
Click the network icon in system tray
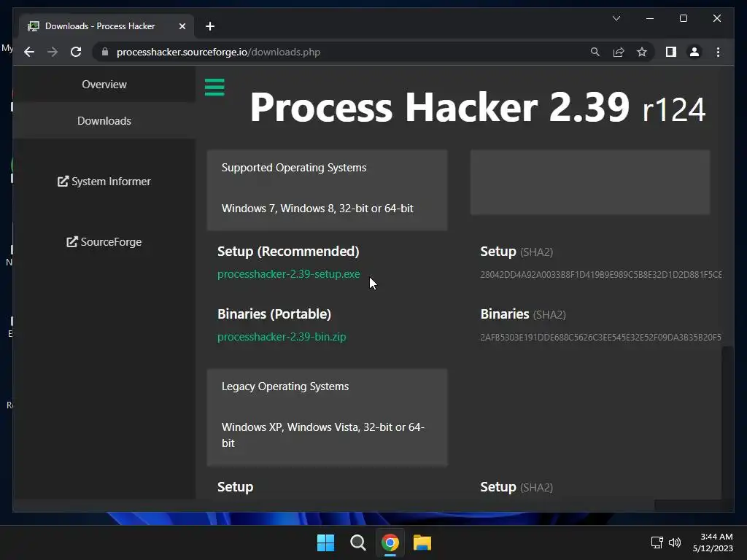pos(657,542)
